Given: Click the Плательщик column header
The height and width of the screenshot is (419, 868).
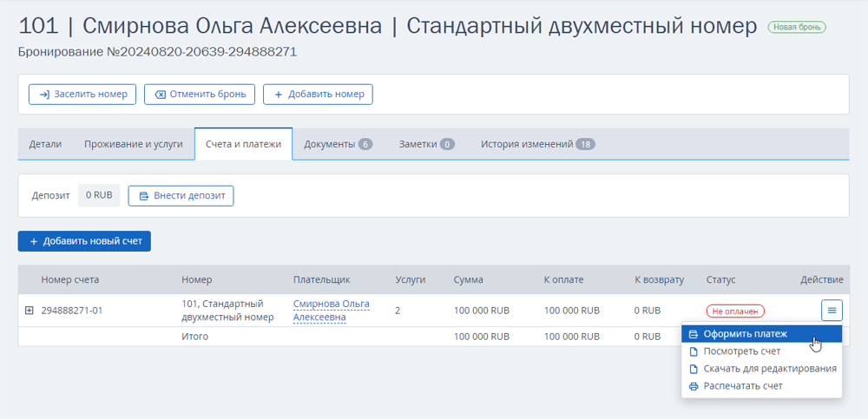Looking at the screenshot, I should [x=322, y=279].
